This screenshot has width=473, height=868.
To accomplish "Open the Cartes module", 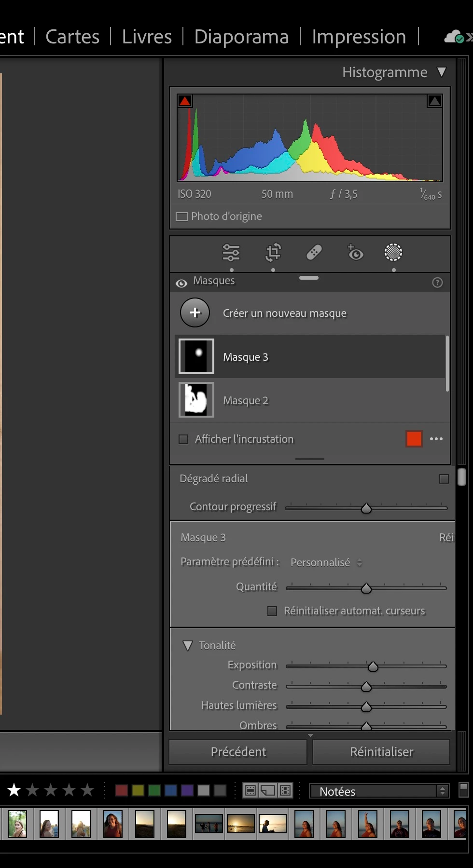I will (x=72, y=37).
